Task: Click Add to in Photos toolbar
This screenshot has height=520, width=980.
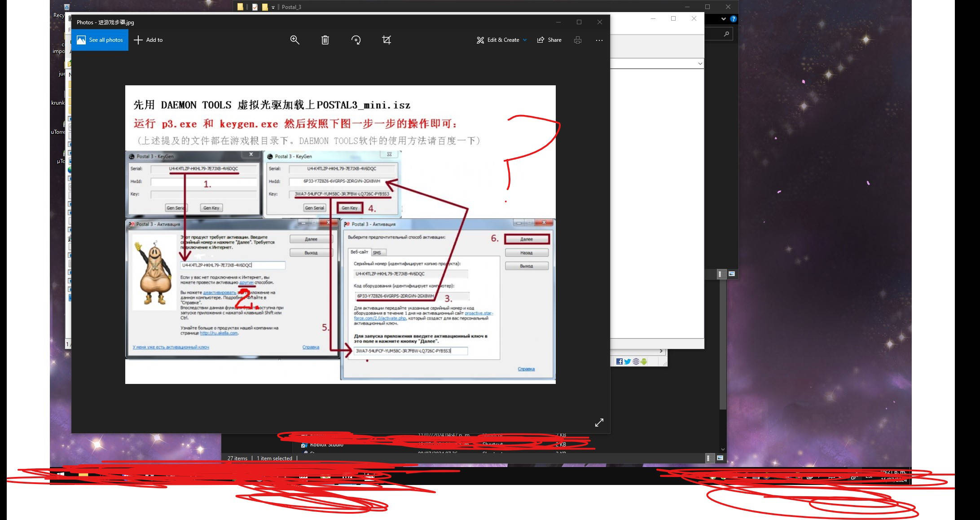Action: click(149, 40)
